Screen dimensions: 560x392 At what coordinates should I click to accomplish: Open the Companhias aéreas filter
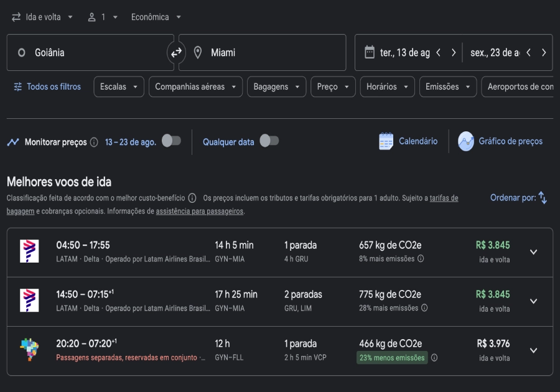(195, 87)
